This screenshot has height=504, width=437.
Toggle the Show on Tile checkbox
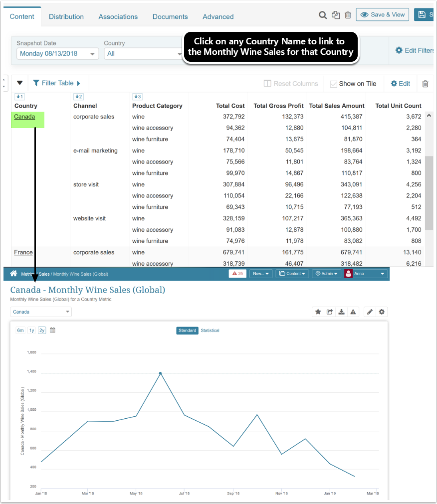point(334,84)
